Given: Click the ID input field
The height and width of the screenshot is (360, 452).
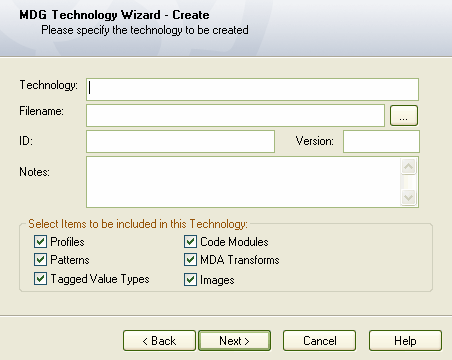Looking at the screenshot, I should [180, 141].
